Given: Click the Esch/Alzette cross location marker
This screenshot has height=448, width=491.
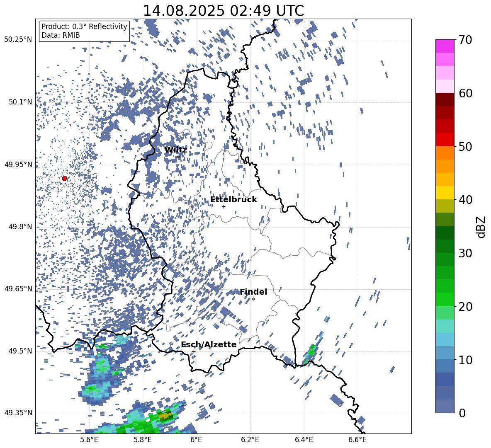Looking at the screenshot, I should [x=194, y=351].
